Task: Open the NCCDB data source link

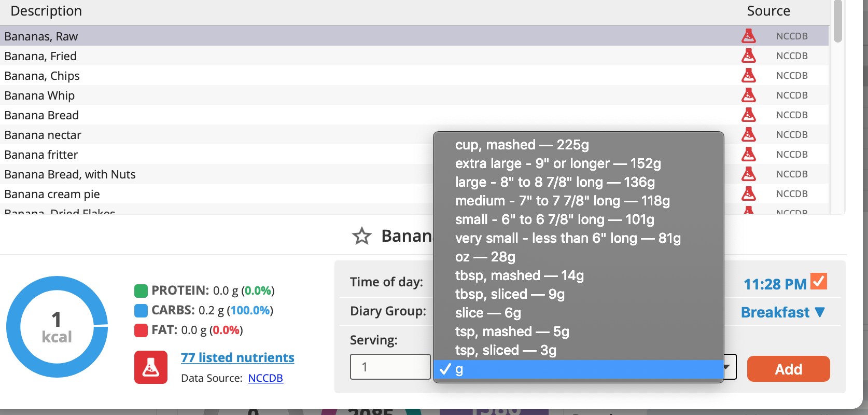Action: click(265, 378)
